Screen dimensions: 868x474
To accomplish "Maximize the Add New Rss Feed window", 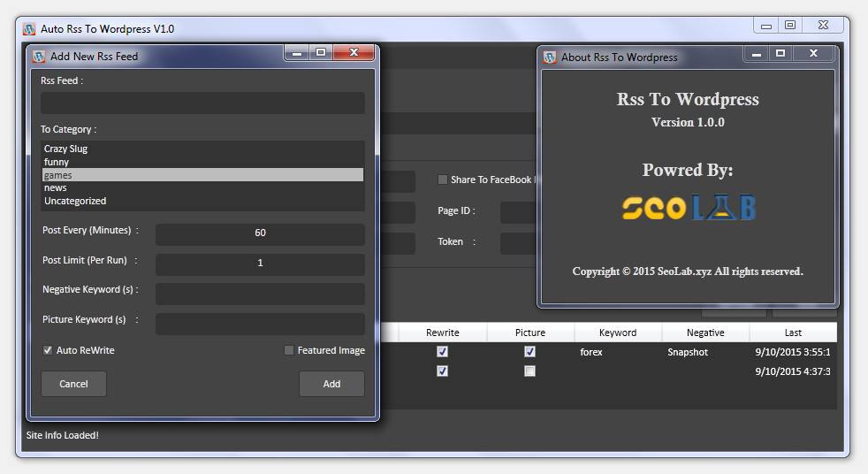I will 321,52.
